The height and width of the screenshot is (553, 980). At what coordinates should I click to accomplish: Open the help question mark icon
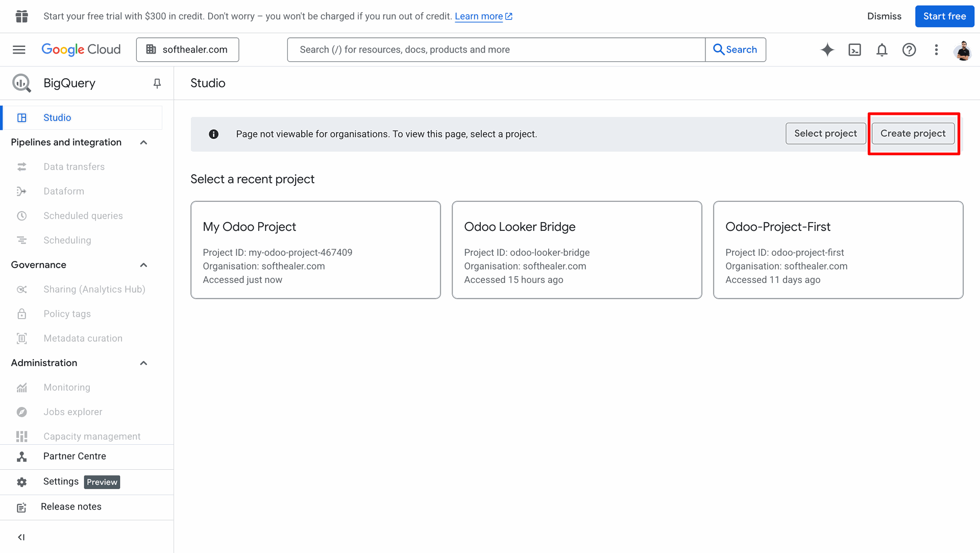(909, 50)
